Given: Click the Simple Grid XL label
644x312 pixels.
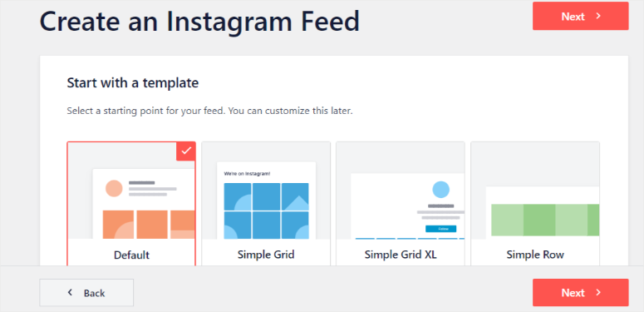Looking at the screenshot, I should (x=401, y=255).
